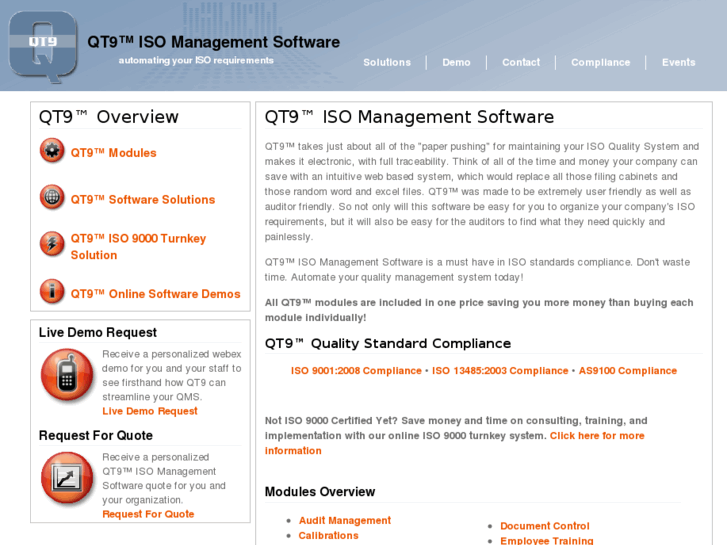727x545 pixels.
Task: Click 'automating your ISO requirements' tagline
Action: click(196, 60)
